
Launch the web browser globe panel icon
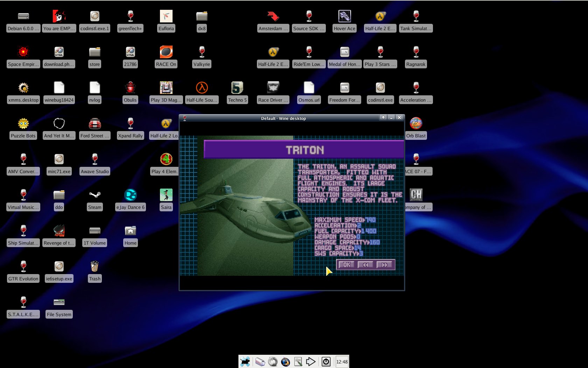tap(286, 361)
